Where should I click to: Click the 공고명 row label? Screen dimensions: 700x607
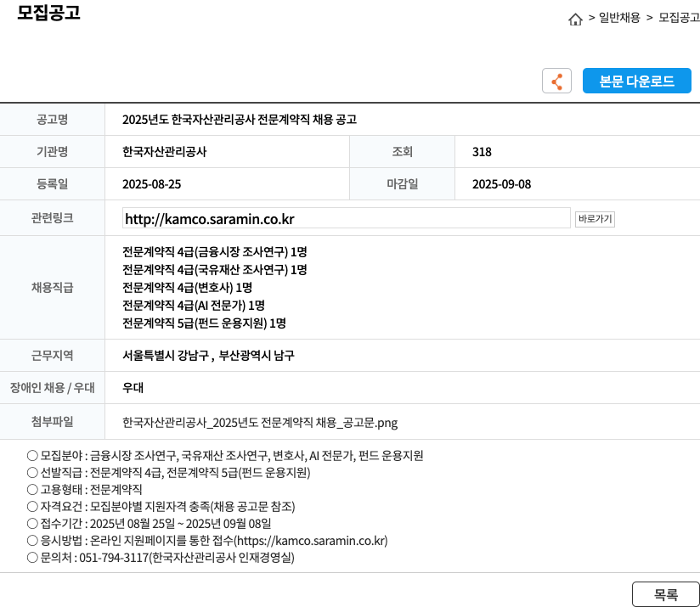point(52,119)
